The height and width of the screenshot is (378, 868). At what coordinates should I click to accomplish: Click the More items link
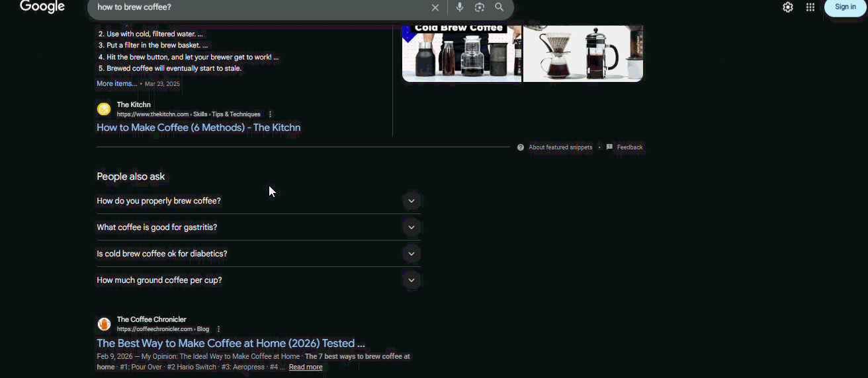coord(116,84)
